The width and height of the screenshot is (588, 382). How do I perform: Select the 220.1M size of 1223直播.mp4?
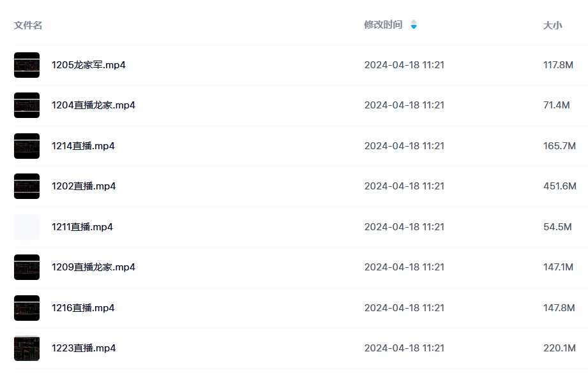point(559,348)
